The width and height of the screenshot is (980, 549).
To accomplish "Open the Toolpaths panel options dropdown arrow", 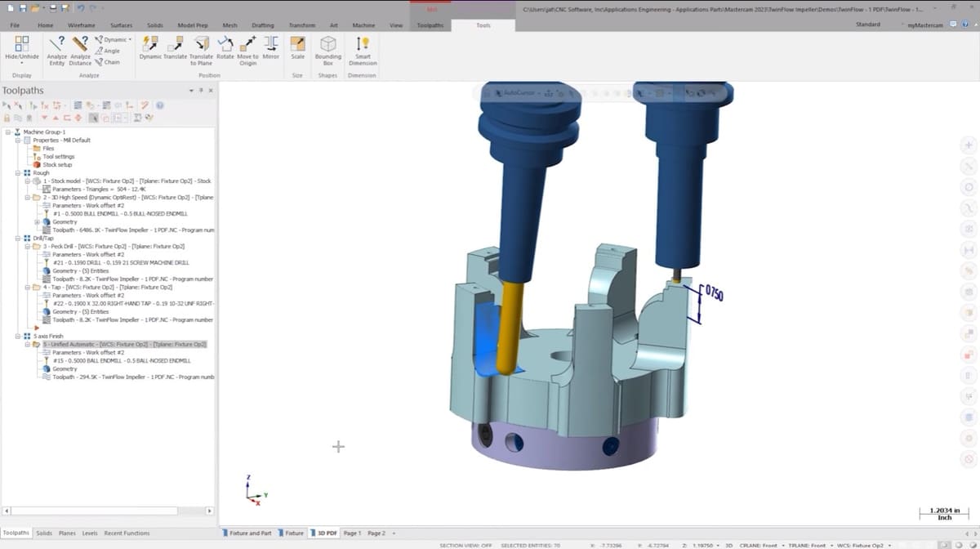I will (191, 91).
